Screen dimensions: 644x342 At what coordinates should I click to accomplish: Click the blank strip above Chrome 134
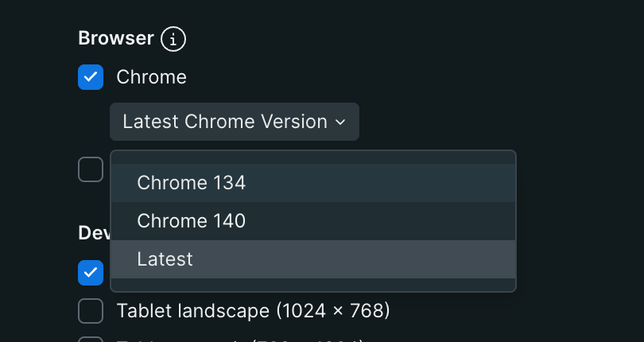[x=313, y=157]
